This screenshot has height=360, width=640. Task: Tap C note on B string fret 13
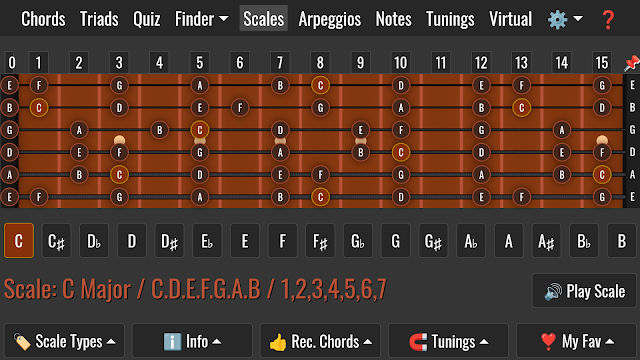(522, 108)
